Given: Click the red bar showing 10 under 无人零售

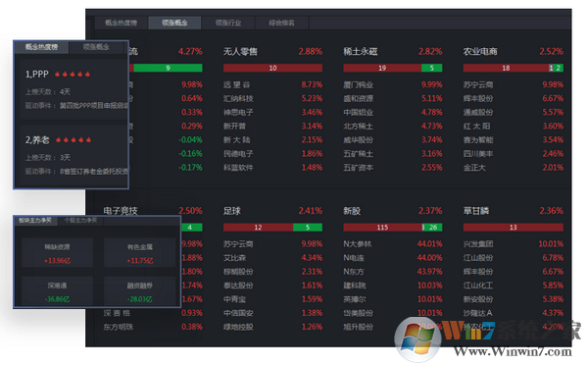Looking at the screenshot, I should pyautogui.click(x=272, y=68).
